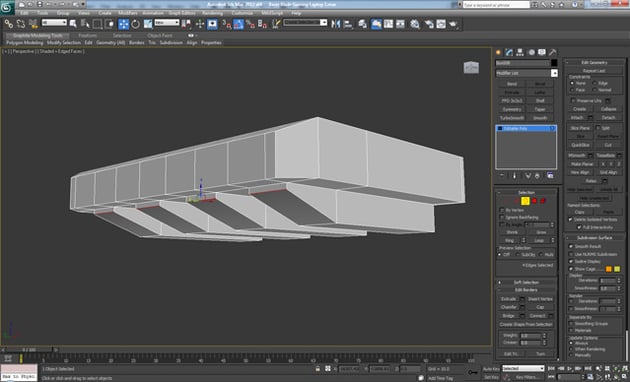Open the Display command panel tab
This screenshot has height=382, width=630.
(542, 52)
